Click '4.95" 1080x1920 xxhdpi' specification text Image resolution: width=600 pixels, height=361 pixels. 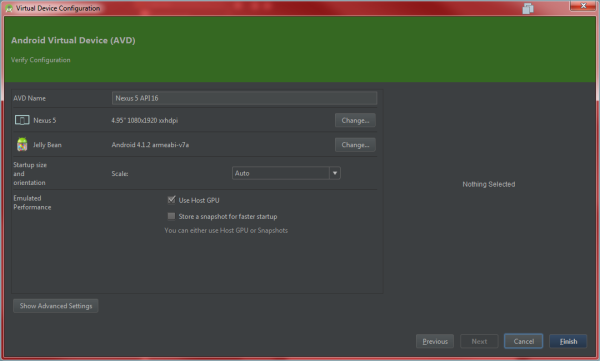145,120
